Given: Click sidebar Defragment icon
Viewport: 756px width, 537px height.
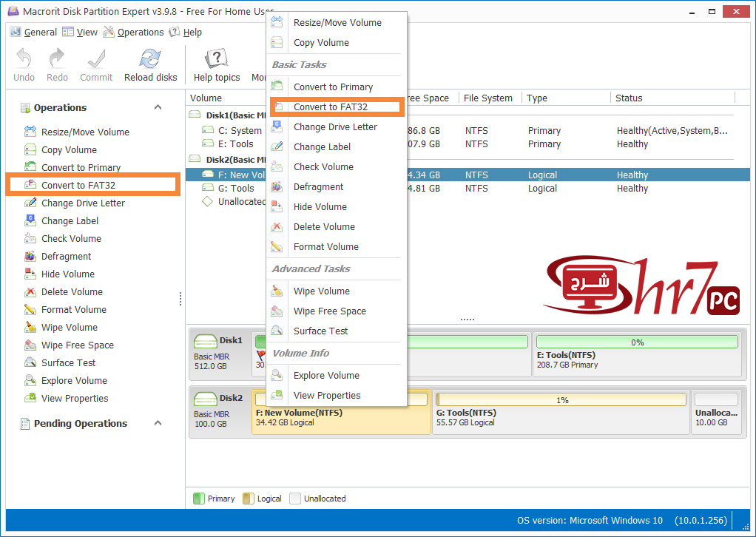Looking at the screenshot, I should pos(30,256).
